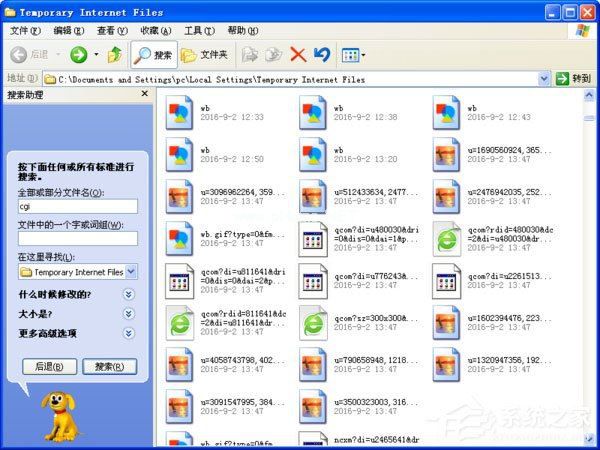Open the View (查看) menu

[x=112, y=31]
